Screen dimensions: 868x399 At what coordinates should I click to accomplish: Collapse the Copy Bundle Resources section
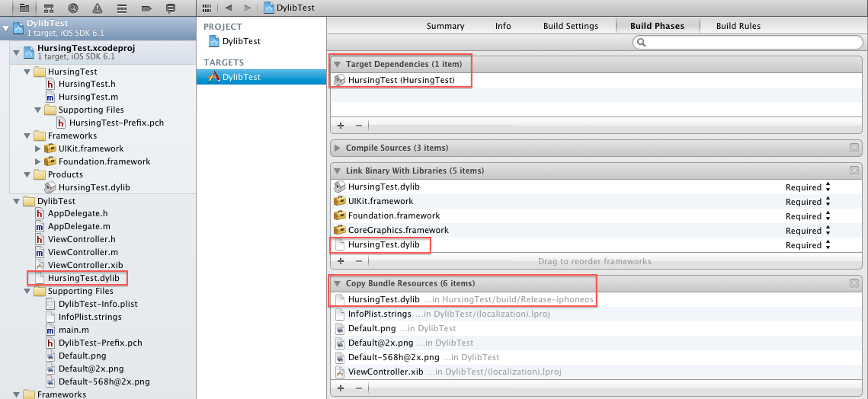coord(337,284)
